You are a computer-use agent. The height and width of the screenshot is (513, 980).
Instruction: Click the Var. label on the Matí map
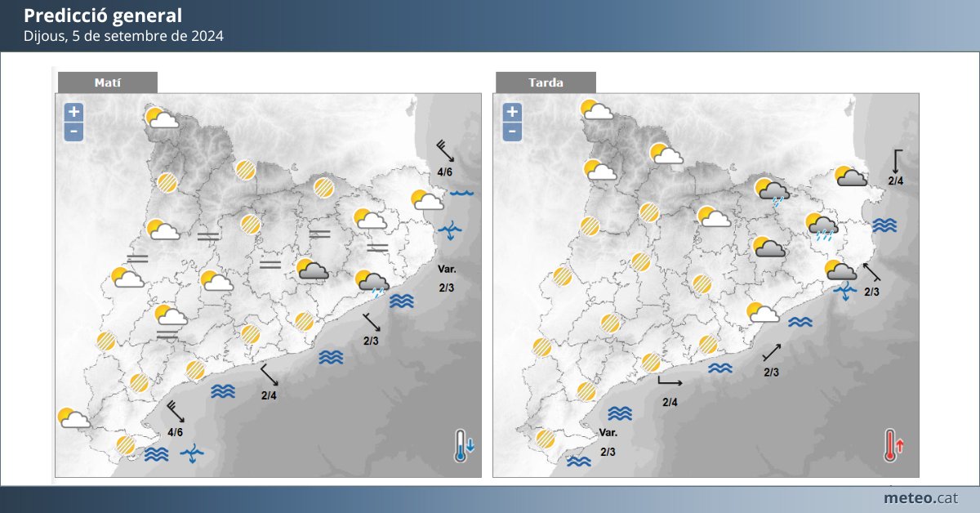coord(447,269)
